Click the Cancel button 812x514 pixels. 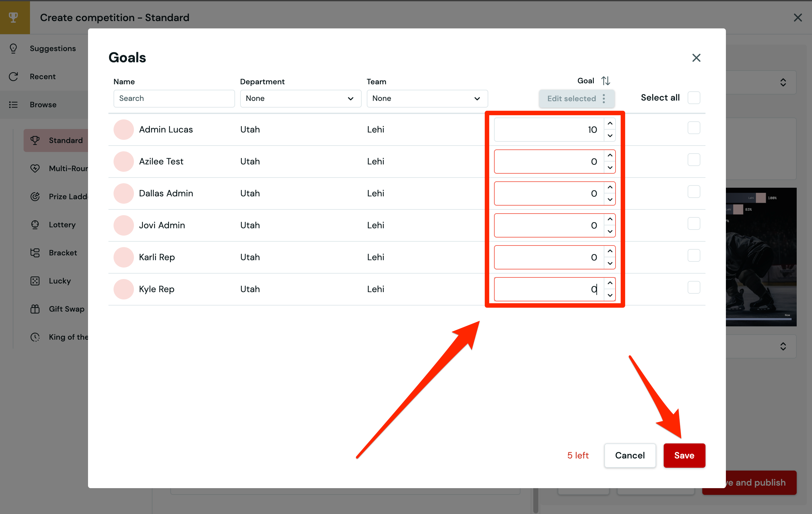[x=630, y=455]
